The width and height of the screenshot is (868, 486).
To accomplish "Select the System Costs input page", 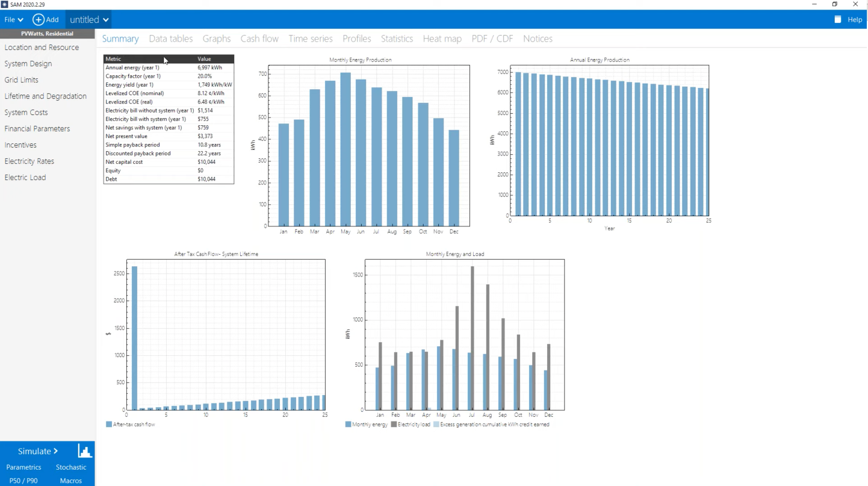I will pyautogui.click(x=26, y=113).
